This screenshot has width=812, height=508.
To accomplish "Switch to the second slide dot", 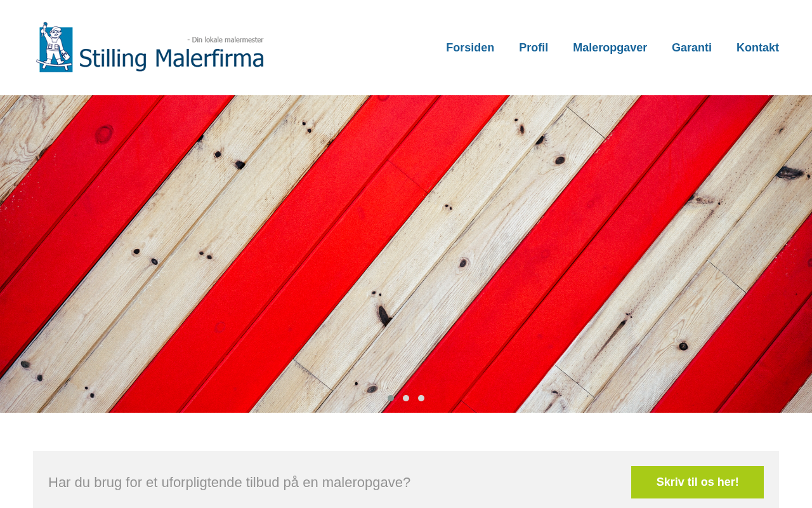I will [x=406, y=398].
